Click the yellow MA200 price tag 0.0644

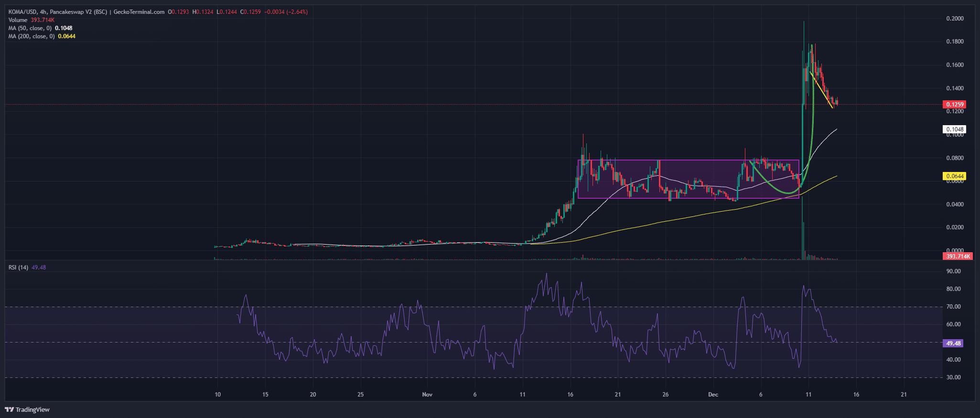[954, 176]
